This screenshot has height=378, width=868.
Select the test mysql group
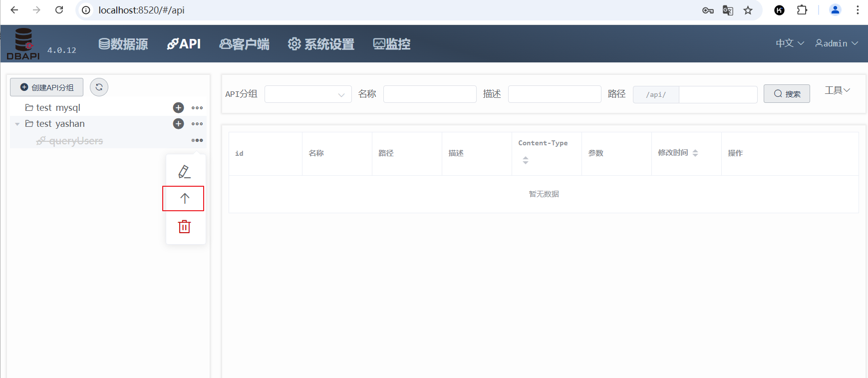(x=58, y=108)
